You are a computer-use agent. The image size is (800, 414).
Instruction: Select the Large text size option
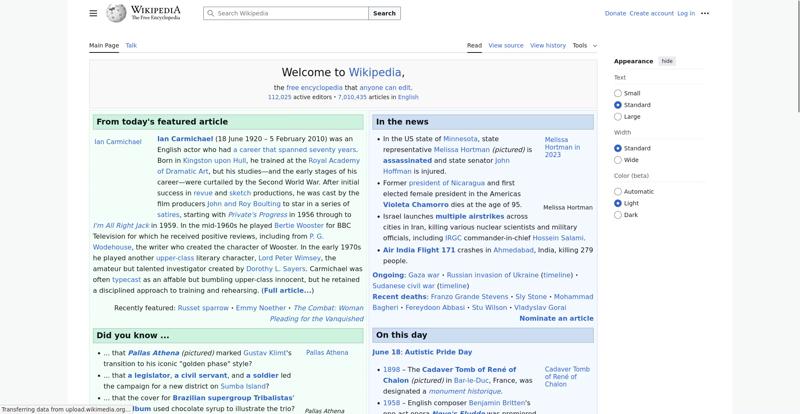point(618,117)
